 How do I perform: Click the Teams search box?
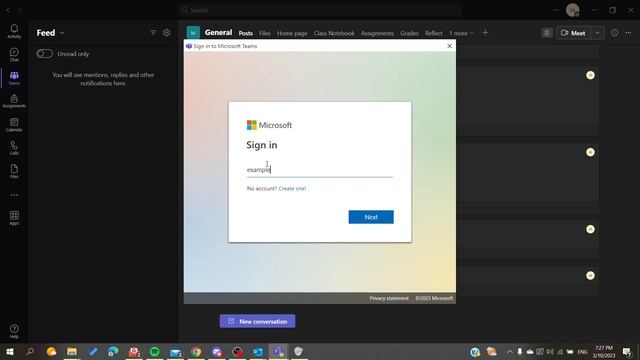coord(320,10)
